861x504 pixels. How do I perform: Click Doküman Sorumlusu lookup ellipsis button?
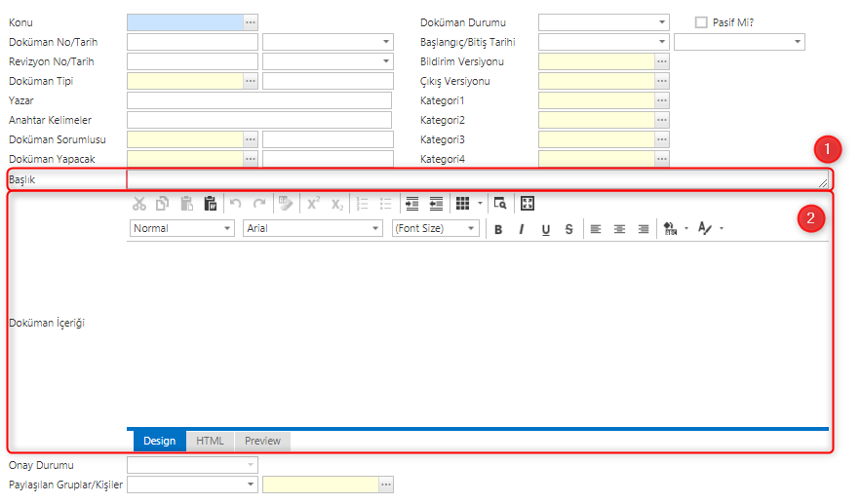(251, 139)
